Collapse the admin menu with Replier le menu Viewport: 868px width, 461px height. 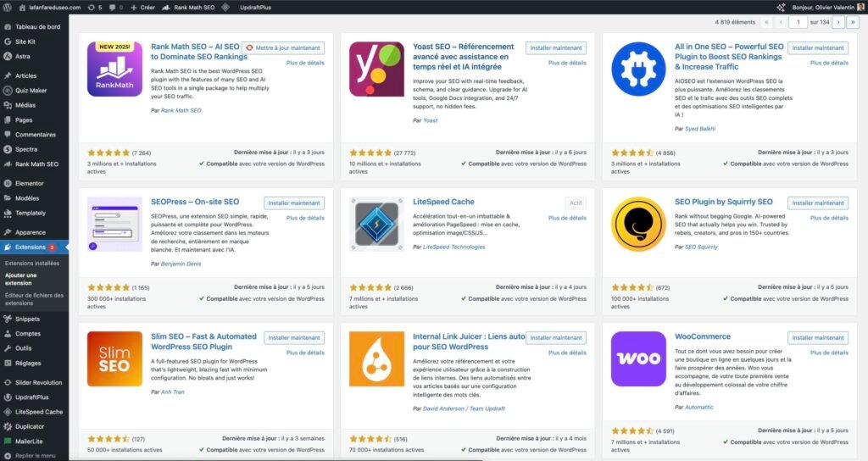tap(34, 455)
